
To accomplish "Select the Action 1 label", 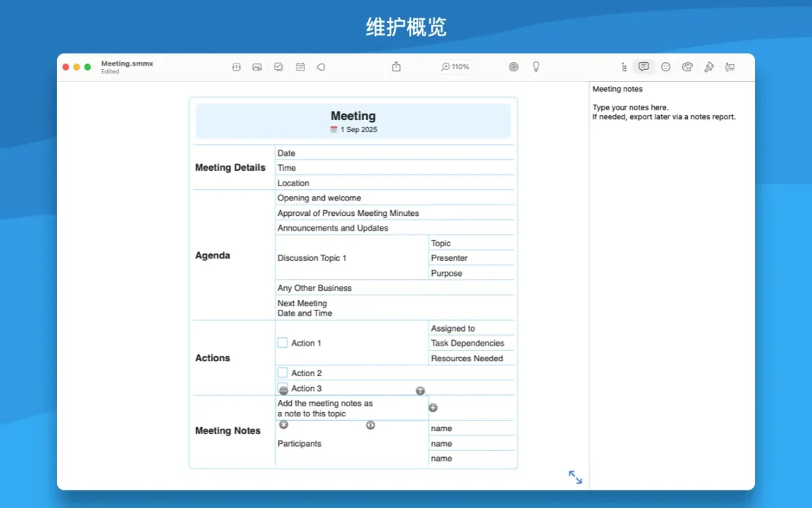I will (x=306, y=343).
